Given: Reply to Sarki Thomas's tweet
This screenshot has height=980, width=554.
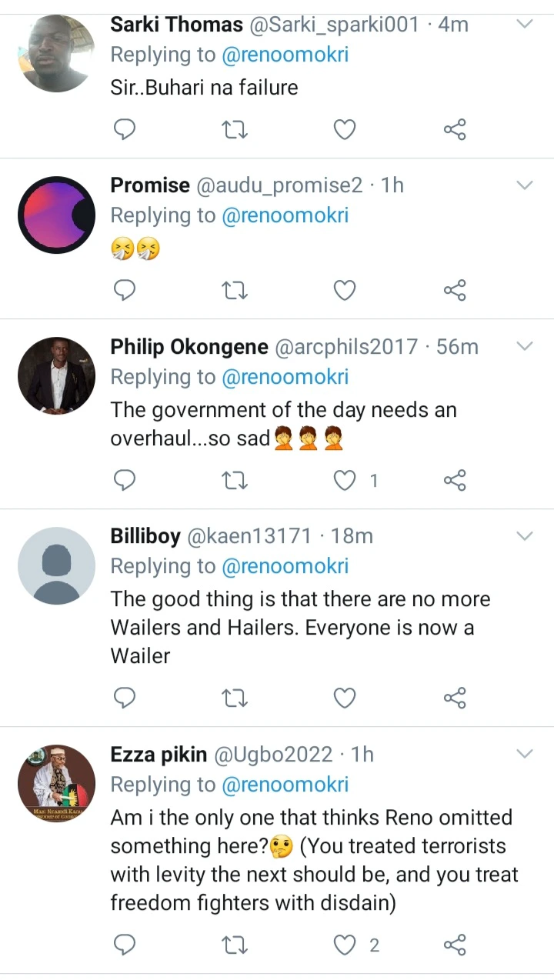Looking at the screenshot, I should click(x=125, y=130).
